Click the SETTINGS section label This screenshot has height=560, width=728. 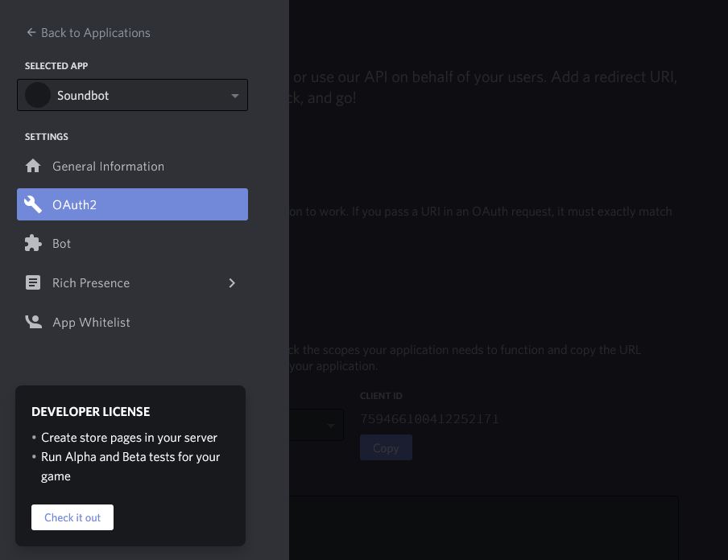pyautogui.click(x=47, y=137)
